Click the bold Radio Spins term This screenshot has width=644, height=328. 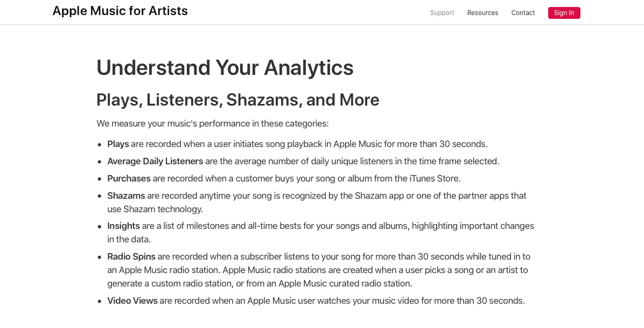(131, 257)
